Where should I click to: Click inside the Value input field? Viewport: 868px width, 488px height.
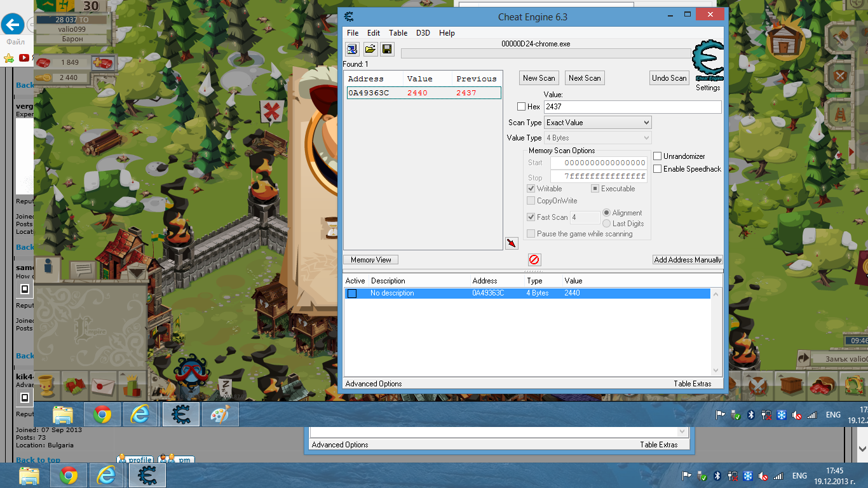point(632,107)
